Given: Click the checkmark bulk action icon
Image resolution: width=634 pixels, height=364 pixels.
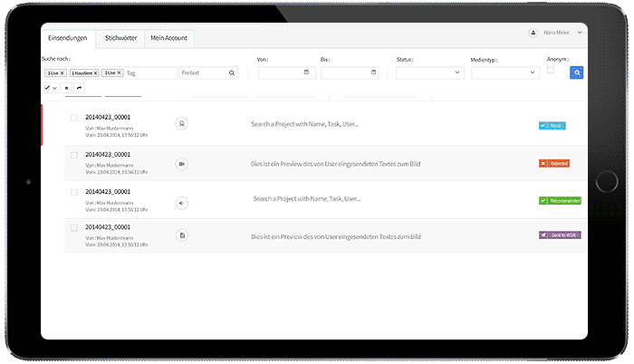Looking at the screenshot, I should point(47,88).
